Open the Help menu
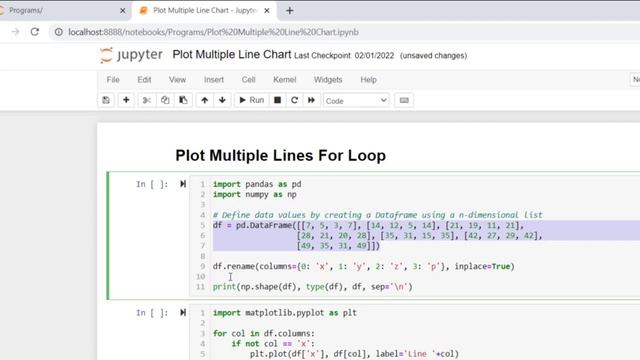Image resolution: width=640 pixels, height=360 pixels. click(368, 80)
